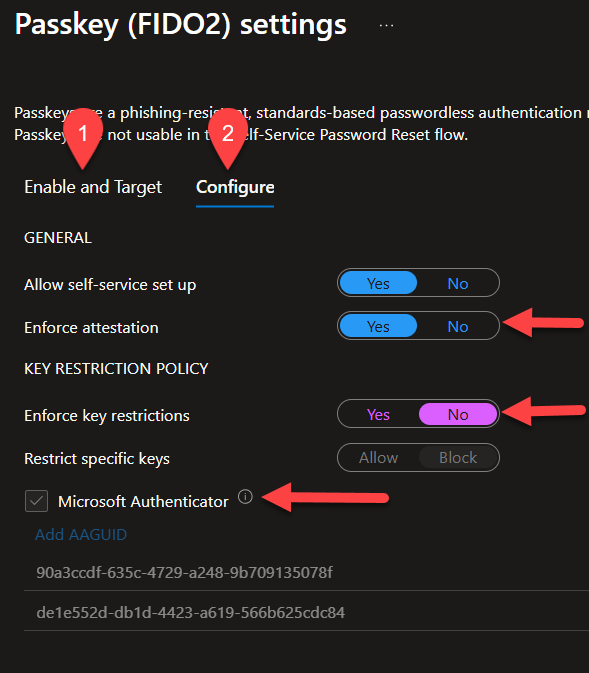Set Enforce attestation to Yes
The height and width of the screenshot is (673, 589).
pos(378,326)
